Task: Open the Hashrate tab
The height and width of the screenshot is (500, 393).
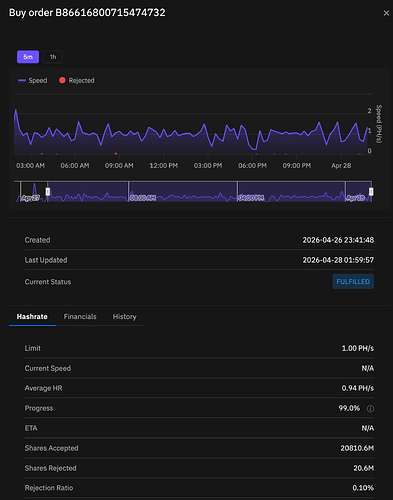Action: [32, 317]
